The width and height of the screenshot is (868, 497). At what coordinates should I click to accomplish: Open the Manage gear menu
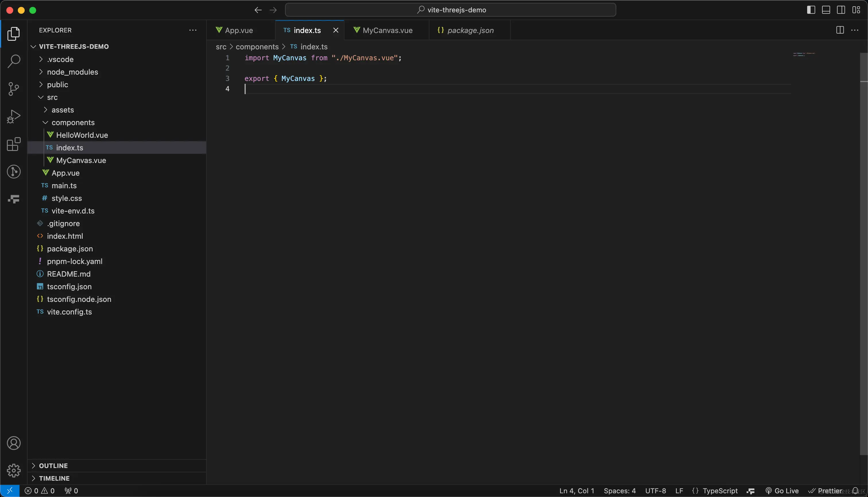[x=14, y=470]
